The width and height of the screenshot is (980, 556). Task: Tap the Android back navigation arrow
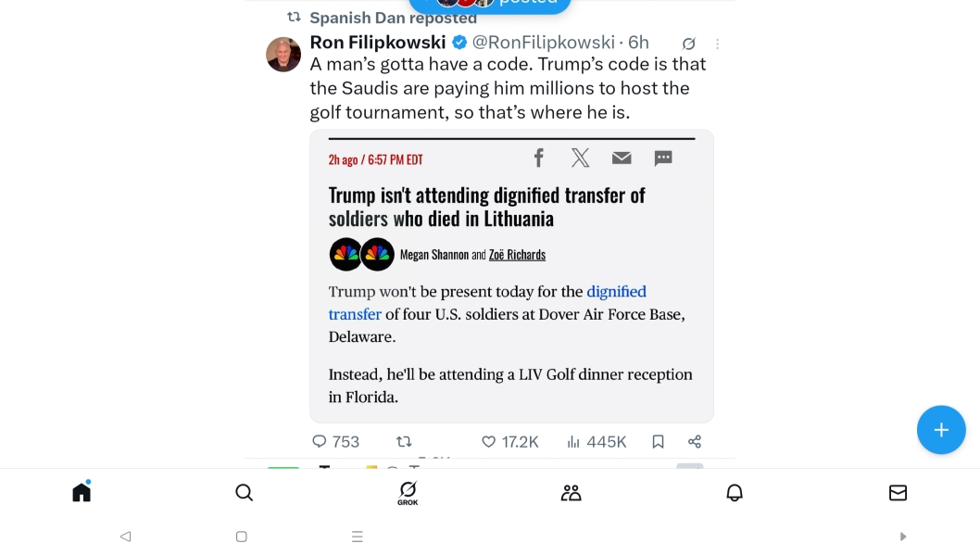(125, 536)
